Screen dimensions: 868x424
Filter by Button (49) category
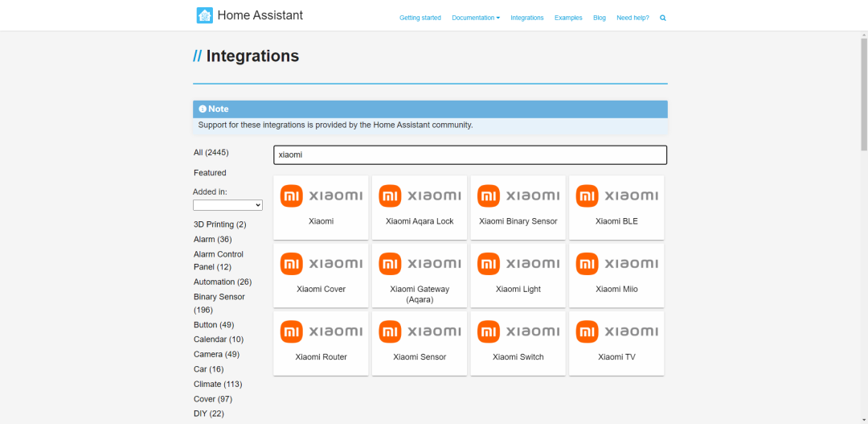click(214, 325)
